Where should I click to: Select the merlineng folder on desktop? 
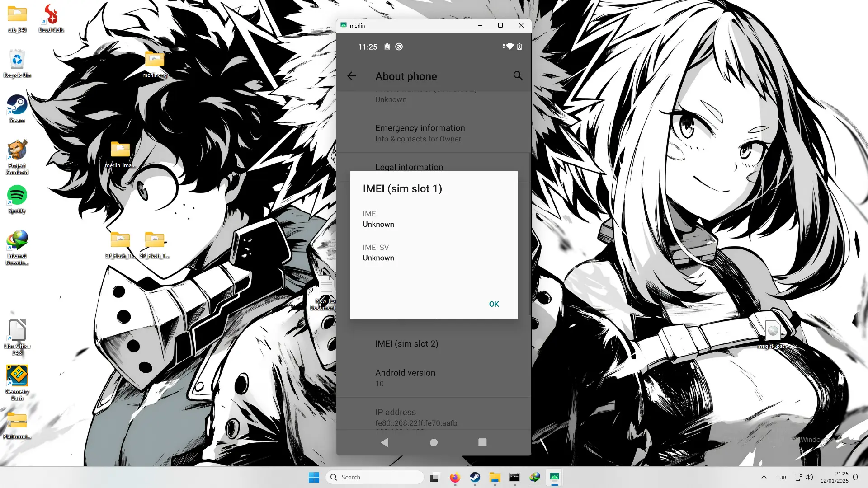click(155, 64)
